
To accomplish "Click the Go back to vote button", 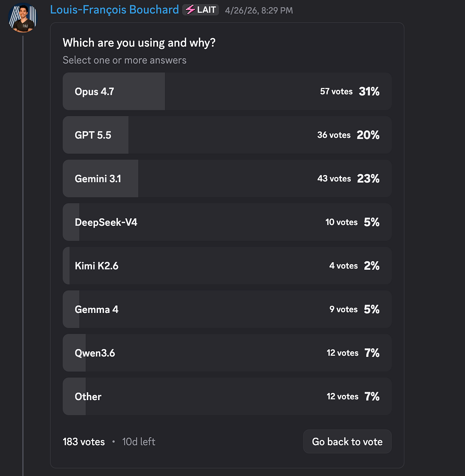I will 347,441.
